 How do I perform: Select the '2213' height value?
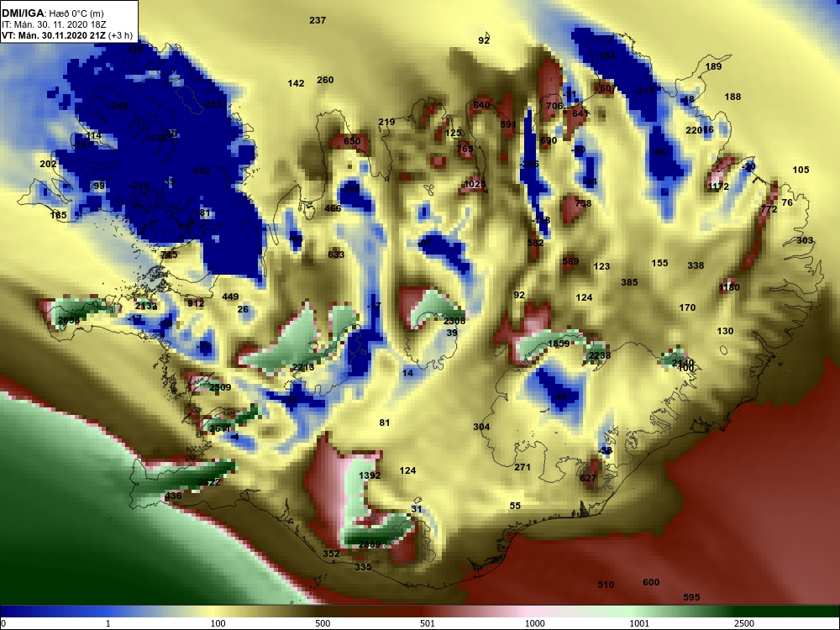click(x=303, y=367)
